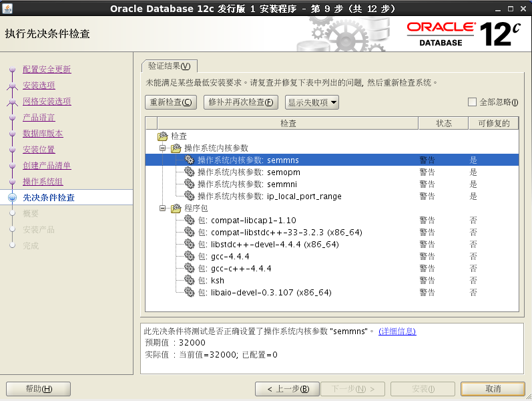The image size is (532, 401).
Task: Go to 操作系统组 step
Action: click(43, 182)
